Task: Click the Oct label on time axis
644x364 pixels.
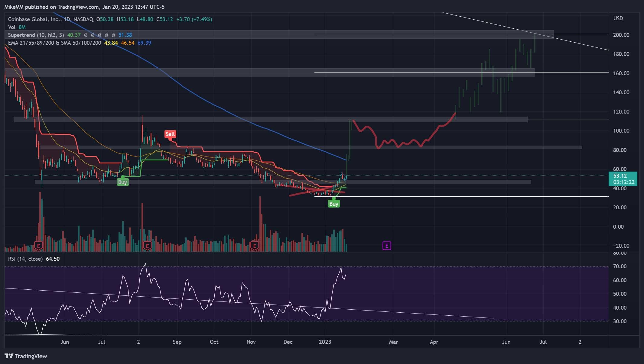Action: click(214, 342)
